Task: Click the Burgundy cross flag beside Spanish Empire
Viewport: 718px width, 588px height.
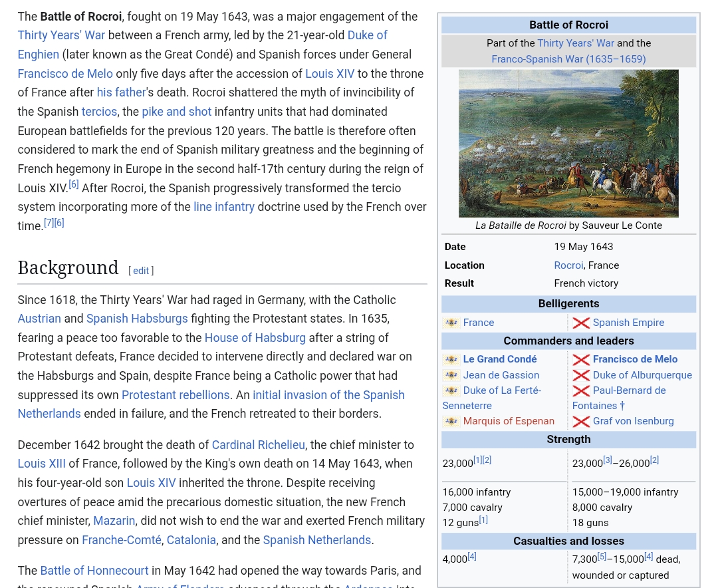Action: click(581, 323)
